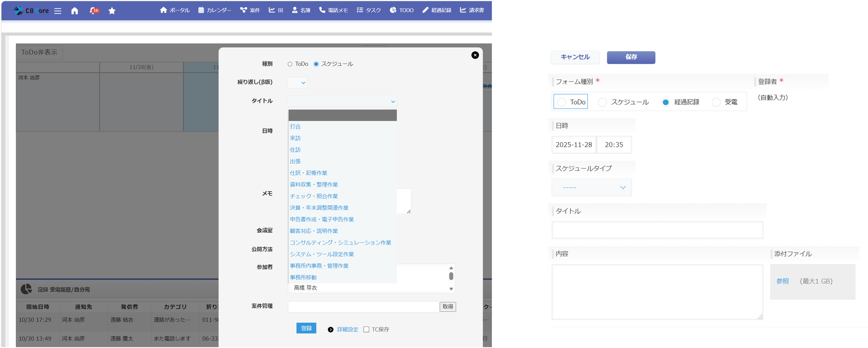This screenshot has width=868, height=348.
Task: Click the 保存 button
Action: [631, 57]
